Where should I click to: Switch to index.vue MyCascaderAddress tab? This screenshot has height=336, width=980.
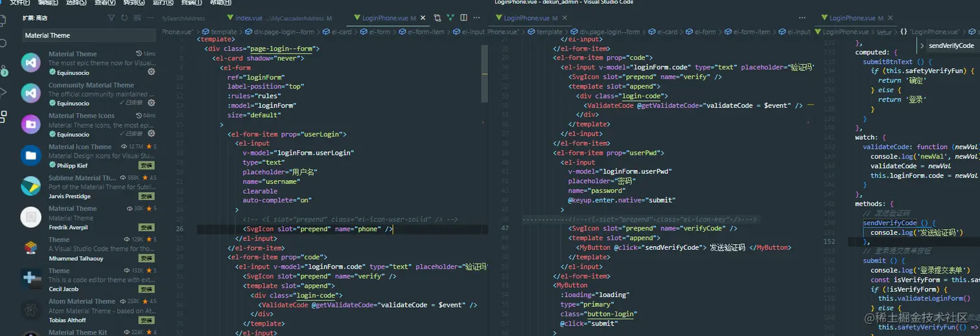click(x=283, y=18)
